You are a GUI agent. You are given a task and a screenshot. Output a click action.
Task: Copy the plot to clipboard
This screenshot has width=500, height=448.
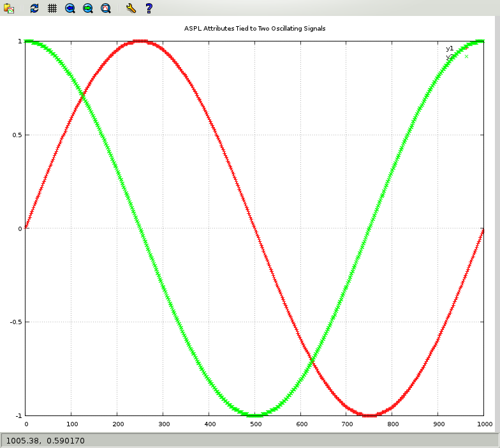pos(9,8)
